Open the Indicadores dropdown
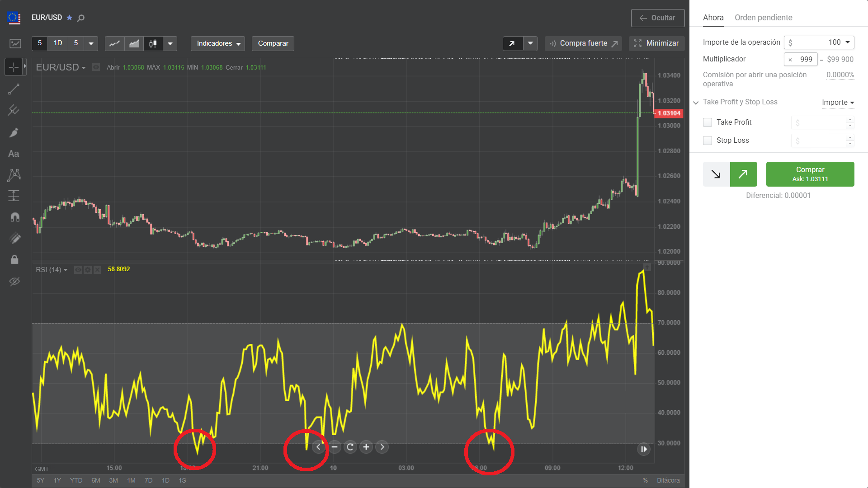This screenshot has width=868, height=488. (x=218, y=43)
